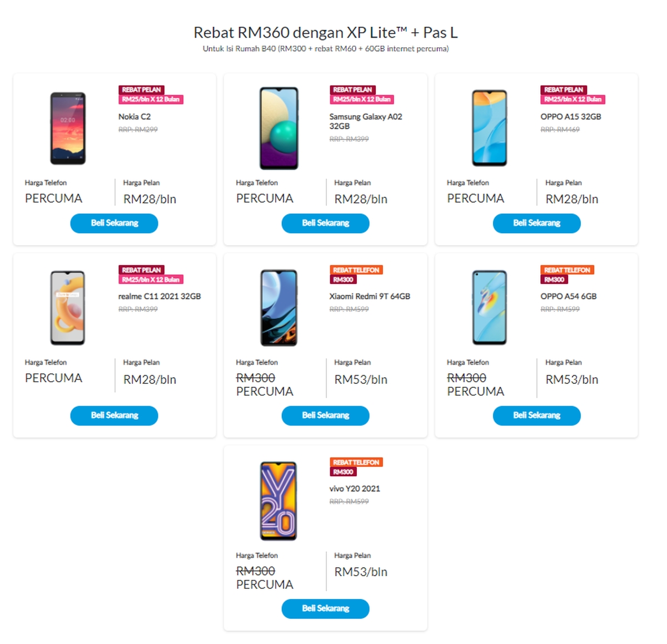Click the REBAT PELAN badge on Nokia C2 card
This screenshot has width=667, height=644.
(140, 89)
